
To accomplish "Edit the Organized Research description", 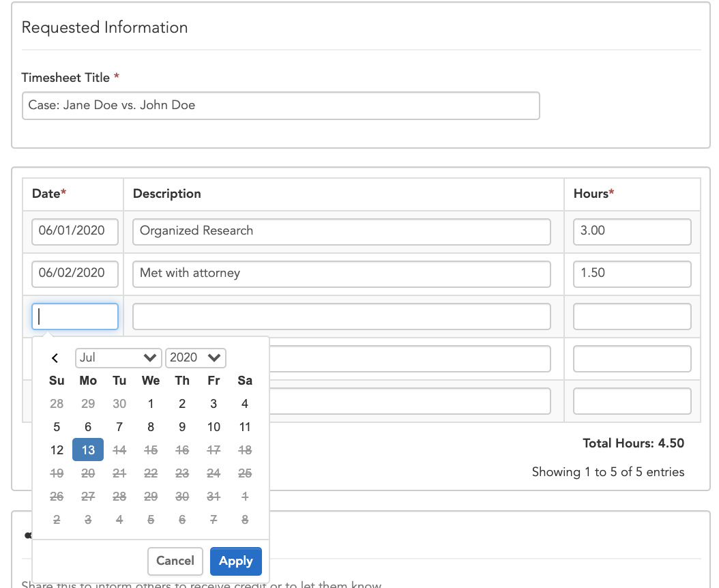I will click(342, 232).
